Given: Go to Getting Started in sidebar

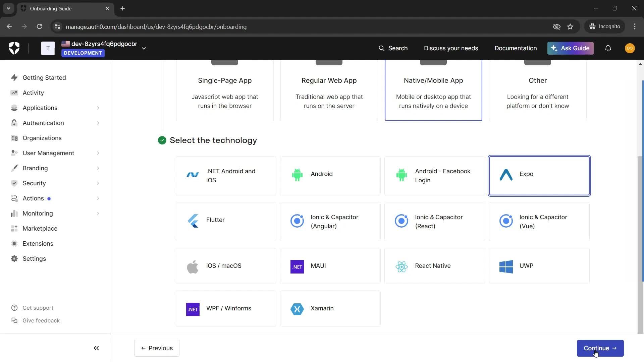Looking at the screenshot, I should click(x=44, y=78).
